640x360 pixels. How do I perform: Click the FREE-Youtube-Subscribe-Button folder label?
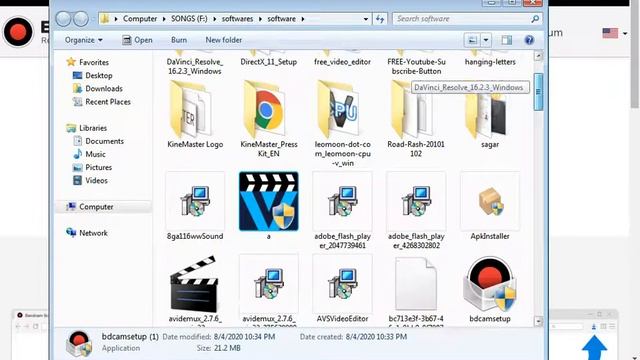pos(416,66)
